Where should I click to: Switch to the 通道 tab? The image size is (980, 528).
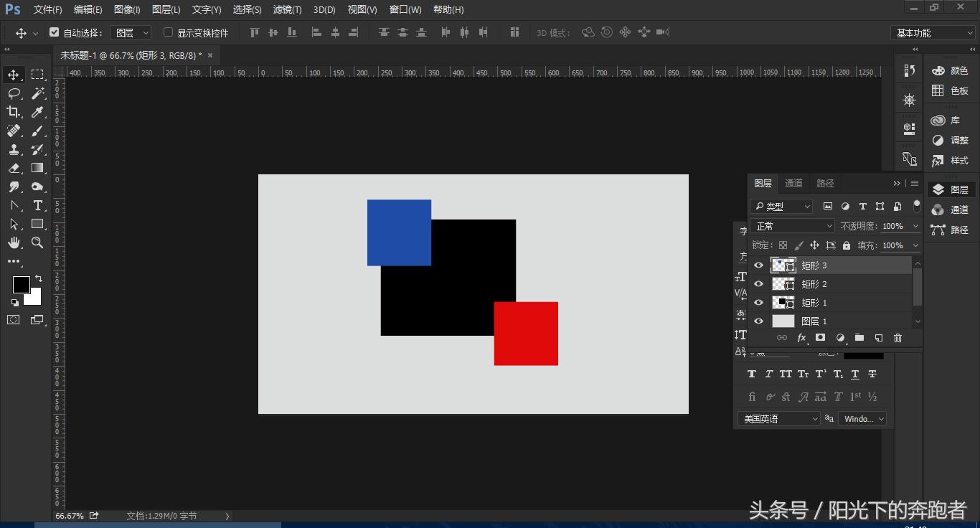793,184
